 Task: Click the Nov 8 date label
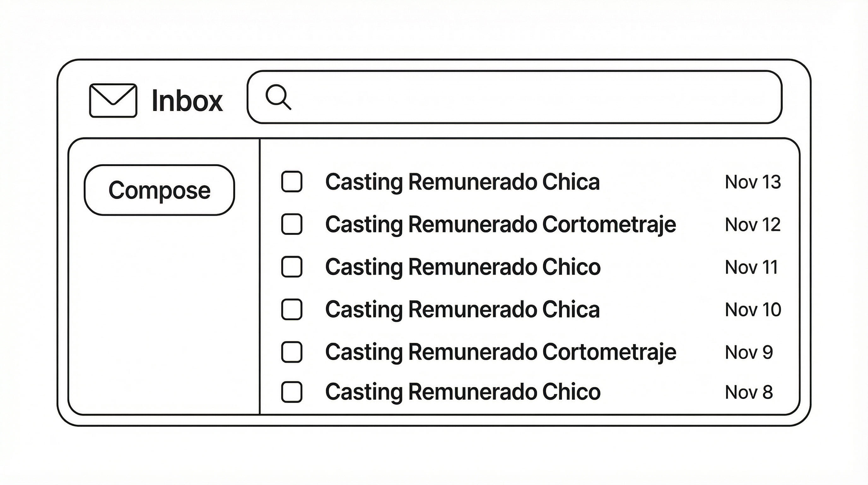pyautogui.click(x=748, y=392)
